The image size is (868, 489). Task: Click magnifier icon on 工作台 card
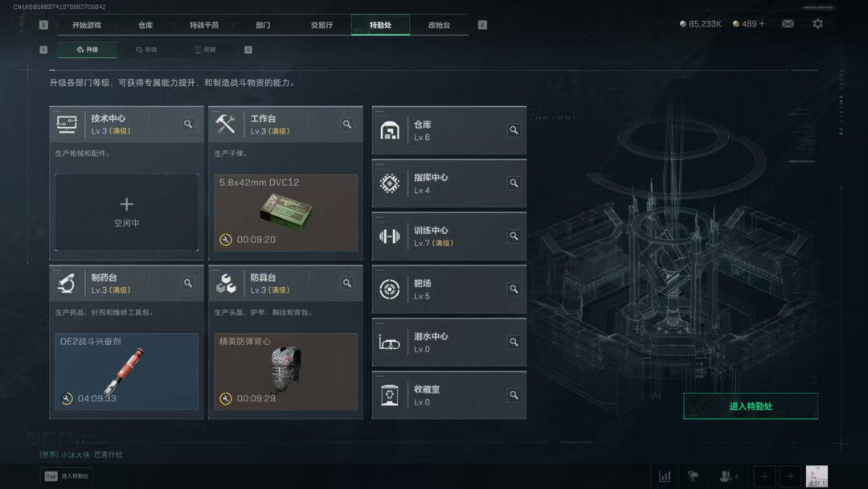tap(347, 124)
